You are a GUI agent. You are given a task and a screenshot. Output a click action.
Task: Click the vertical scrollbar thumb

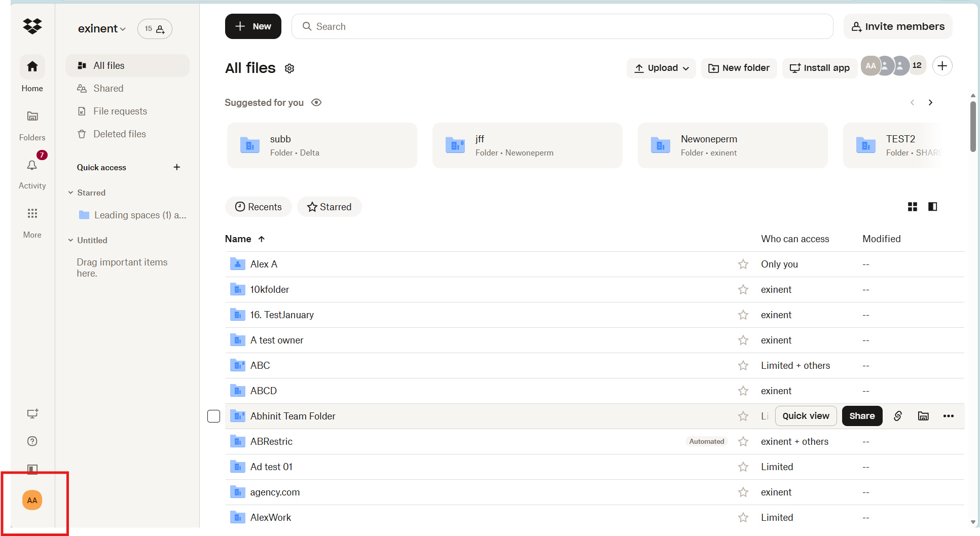coord(972,127)
